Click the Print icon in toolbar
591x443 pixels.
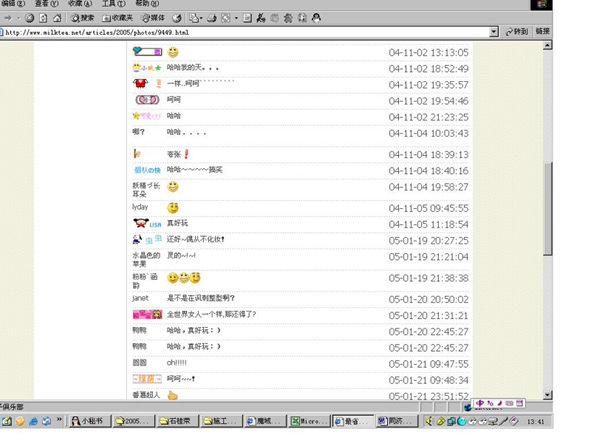tap(212, 18)
